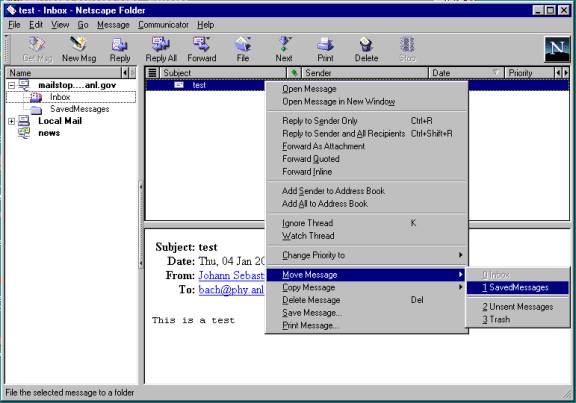This screenshot has width=576, height=403.
Task: Choose Print Message... entry
Action: (367, 325)
